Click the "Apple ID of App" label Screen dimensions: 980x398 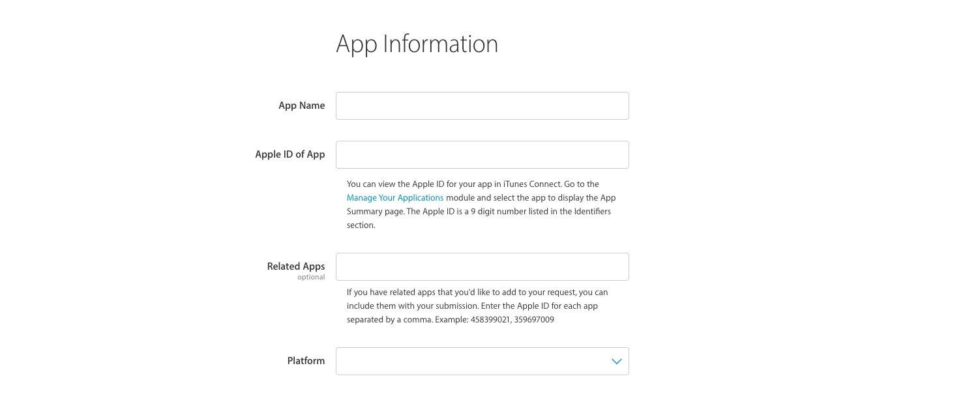click(x=290, y=154)
